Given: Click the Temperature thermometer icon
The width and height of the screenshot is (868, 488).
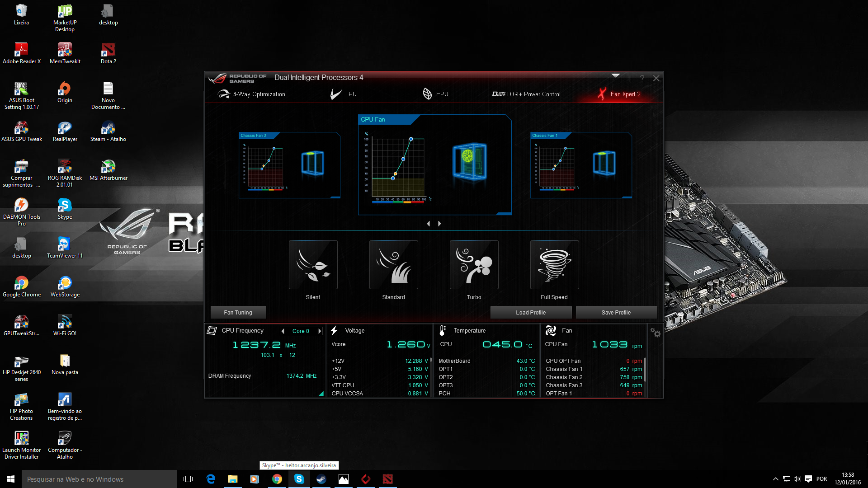Looking at the screenshot, I should 443,331.
